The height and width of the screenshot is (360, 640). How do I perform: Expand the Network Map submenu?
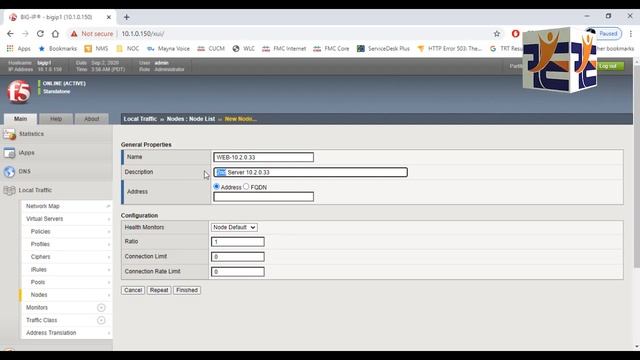[108, 206]
